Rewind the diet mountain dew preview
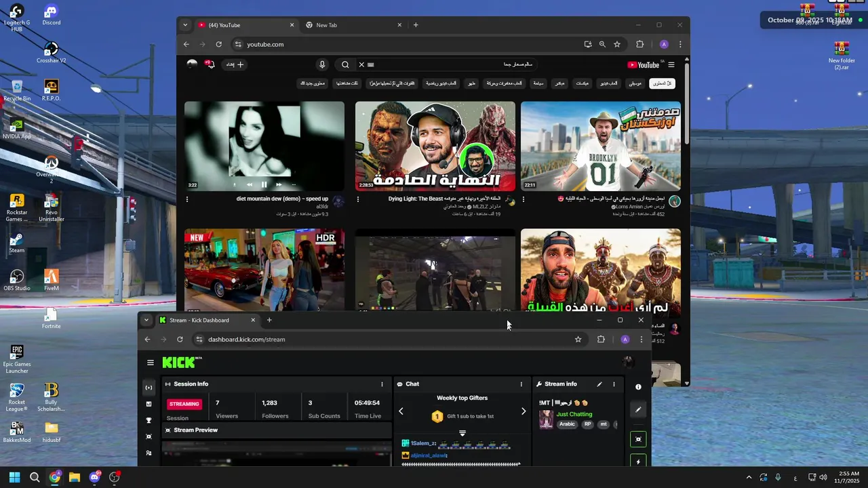The image size is (868, 488). [x=250, y=184]
